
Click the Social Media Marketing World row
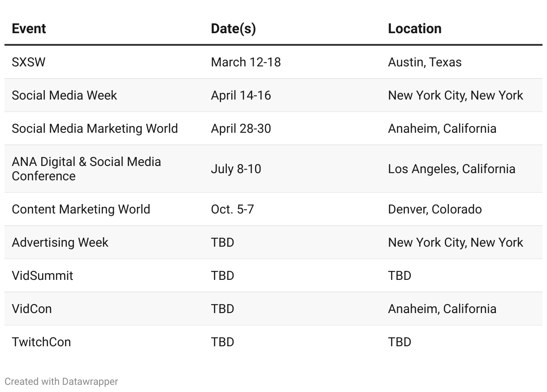[x=95, y=128]
